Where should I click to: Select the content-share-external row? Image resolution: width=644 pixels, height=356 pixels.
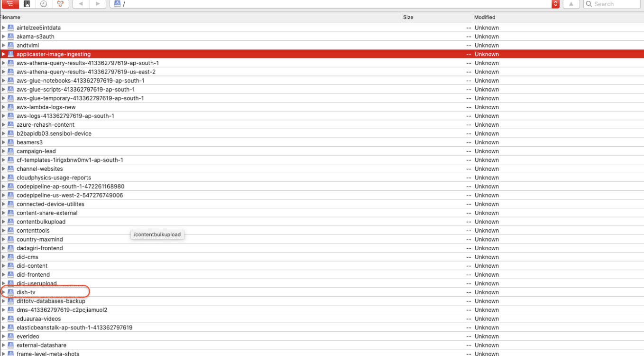tap(322, 213)
